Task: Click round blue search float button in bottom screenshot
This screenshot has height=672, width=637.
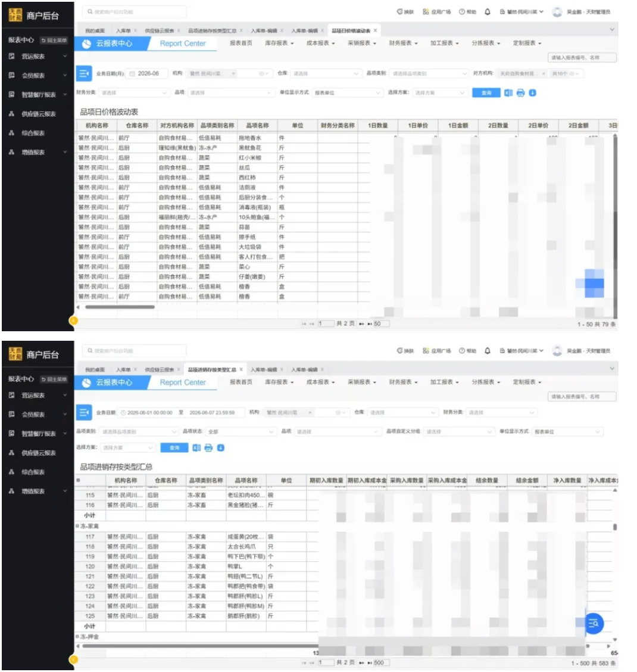Action: (594, 623)
